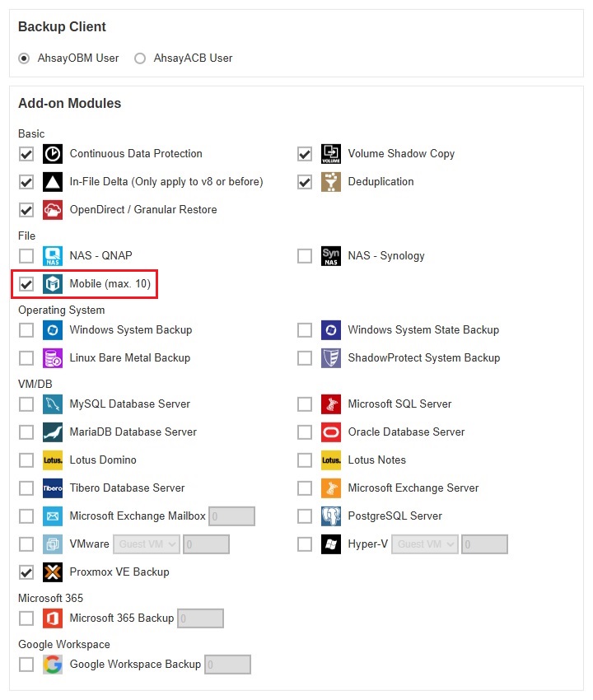Viewport: 593px width, 700px height.
Task: Click the In-File Delta triangle icon
Action: click(x=53, y=182)
